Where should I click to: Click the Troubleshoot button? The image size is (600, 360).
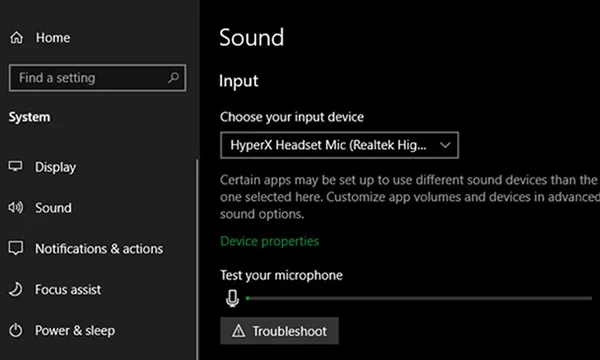279,331
